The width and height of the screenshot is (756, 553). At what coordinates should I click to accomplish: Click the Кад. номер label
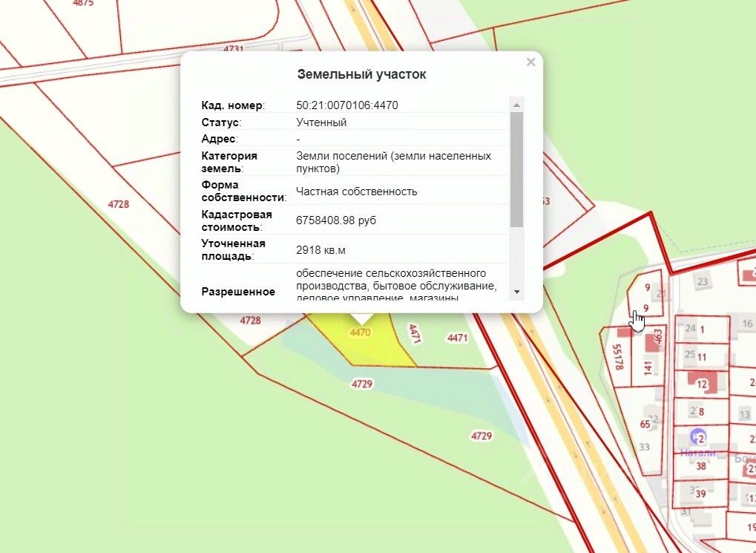[233, 105]
